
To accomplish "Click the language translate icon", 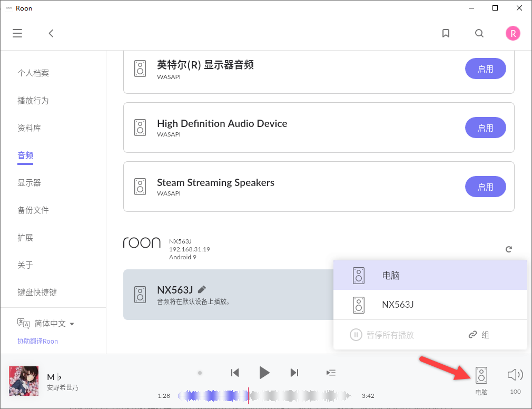I will 24,324.
